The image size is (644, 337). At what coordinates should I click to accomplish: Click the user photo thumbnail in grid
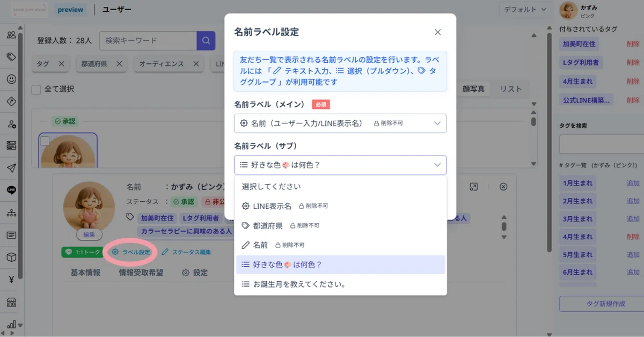68,151
